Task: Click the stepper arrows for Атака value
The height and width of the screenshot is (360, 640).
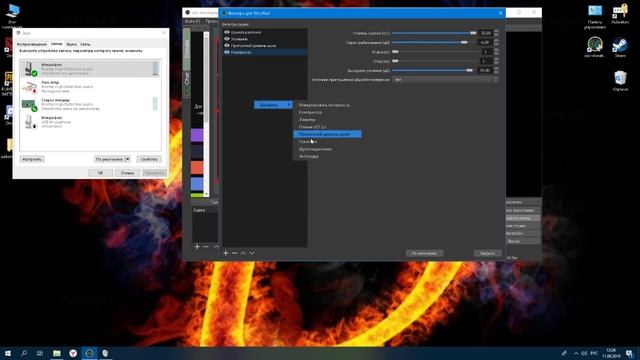Action: (x=496, y=52)
